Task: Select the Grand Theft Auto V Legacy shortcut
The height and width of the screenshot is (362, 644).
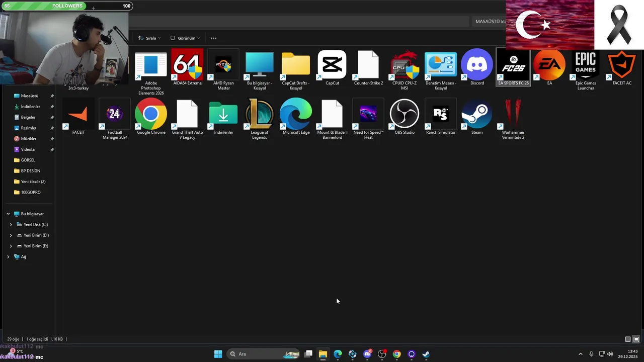Action: point(187,119)
